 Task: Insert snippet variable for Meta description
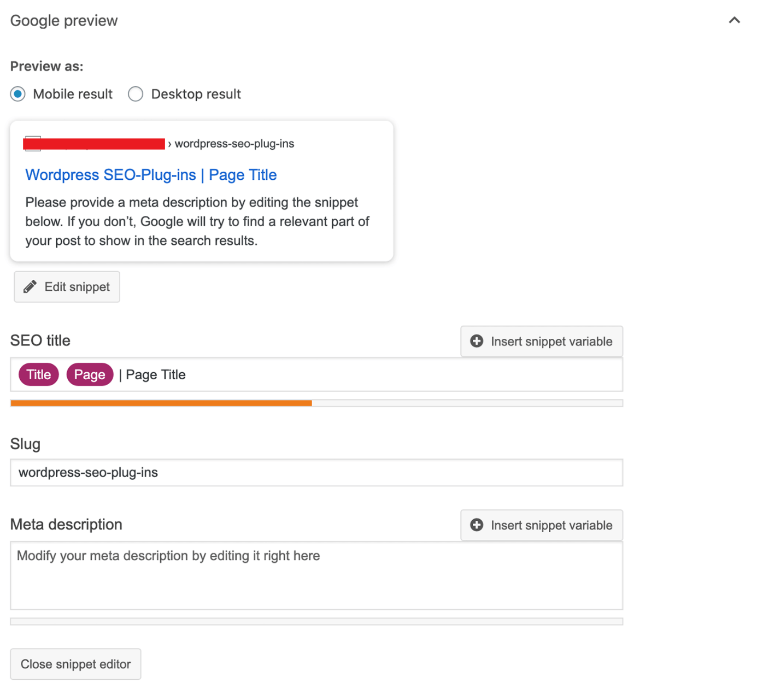click(x=542, y=525)
